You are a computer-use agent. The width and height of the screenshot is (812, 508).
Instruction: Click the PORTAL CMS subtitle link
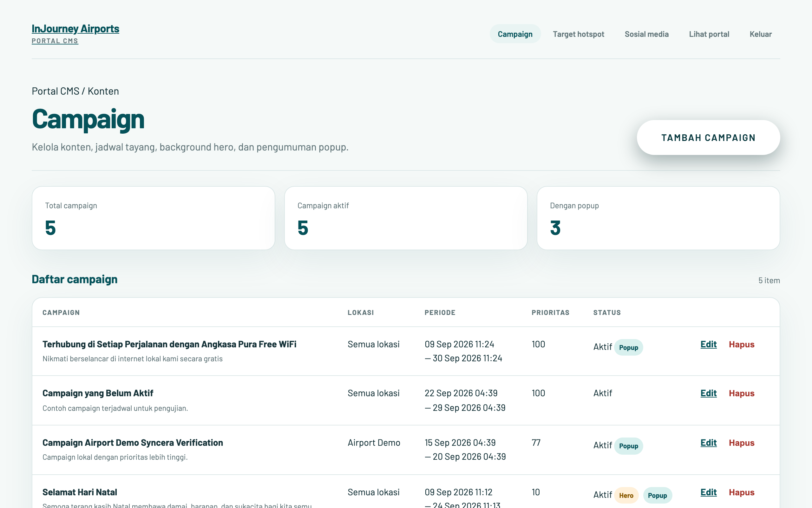(55, 41)
